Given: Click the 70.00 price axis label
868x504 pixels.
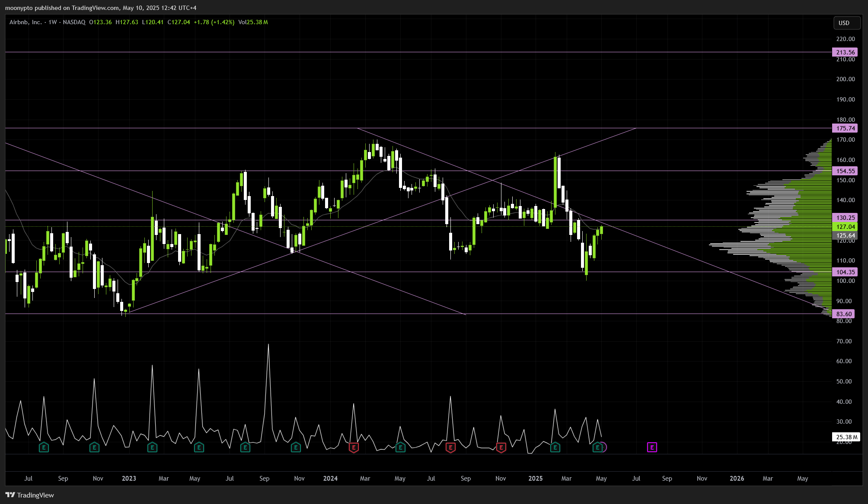Looking at the screenshot, I should click(844, 341).
